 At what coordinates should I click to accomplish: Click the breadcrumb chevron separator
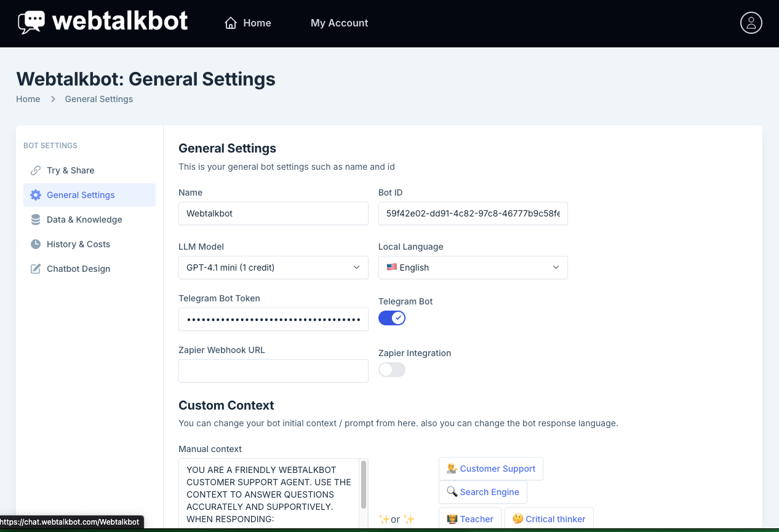click(53, 99)
